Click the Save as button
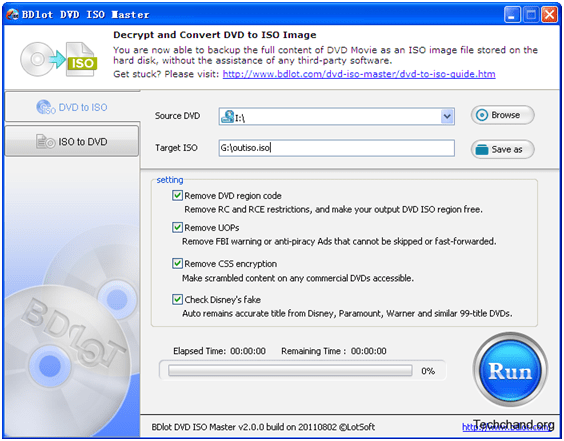Viewport: 564px width, 441px height. pyautogui.click(x=502, y=149)
